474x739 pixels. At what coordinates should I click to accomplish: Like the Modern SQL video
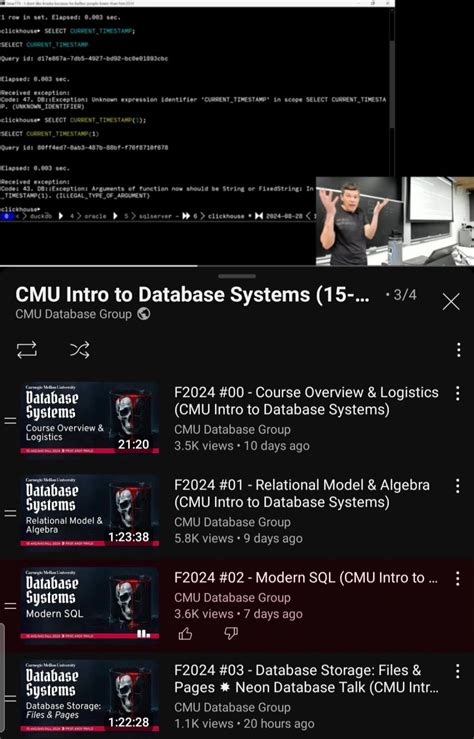pyautogui.click(x=185, y=634)
